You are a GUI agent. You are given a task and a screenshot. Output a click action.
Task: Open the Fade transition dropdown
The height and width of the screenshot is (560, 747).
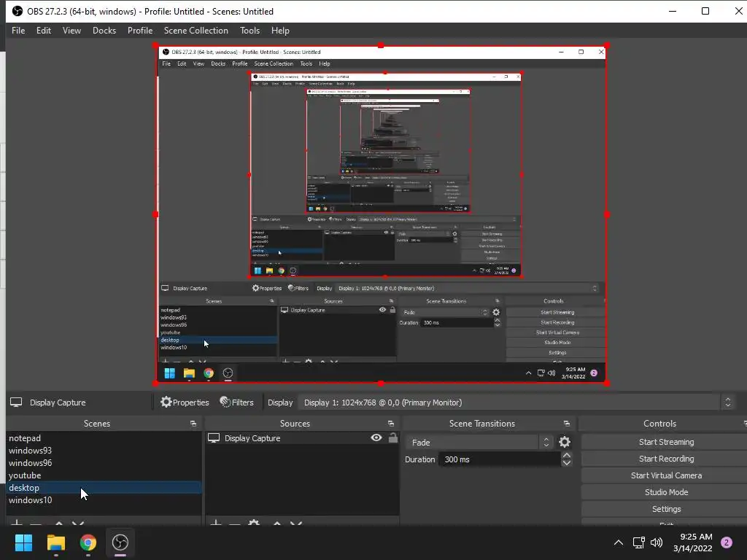tap(479, 443)
